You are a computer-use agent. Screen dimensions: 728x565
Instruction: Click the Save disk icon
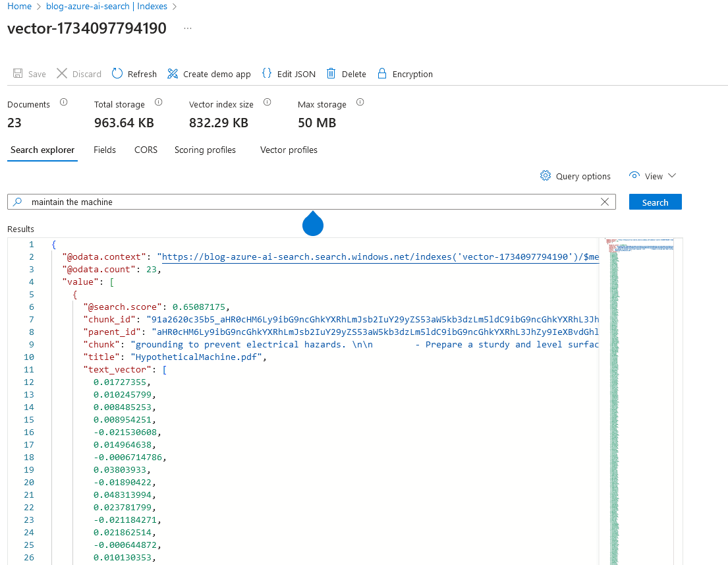(18, 73)
